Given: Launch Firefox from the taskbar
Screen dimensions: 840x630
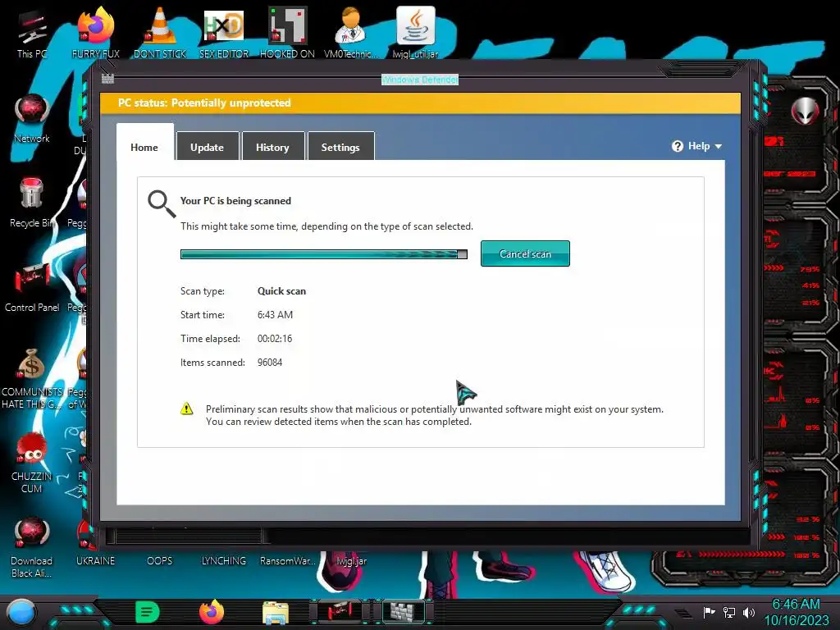Looking at the screenshot, I should [212, 612].
